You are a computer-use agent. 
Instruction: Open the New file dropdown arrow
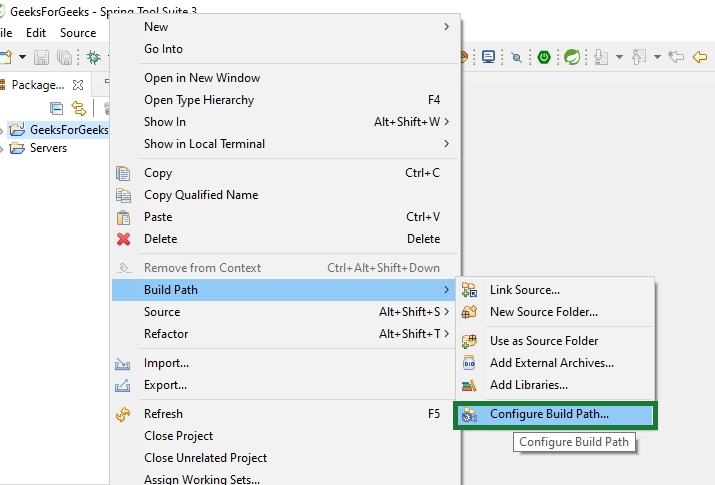coord(22,57)
